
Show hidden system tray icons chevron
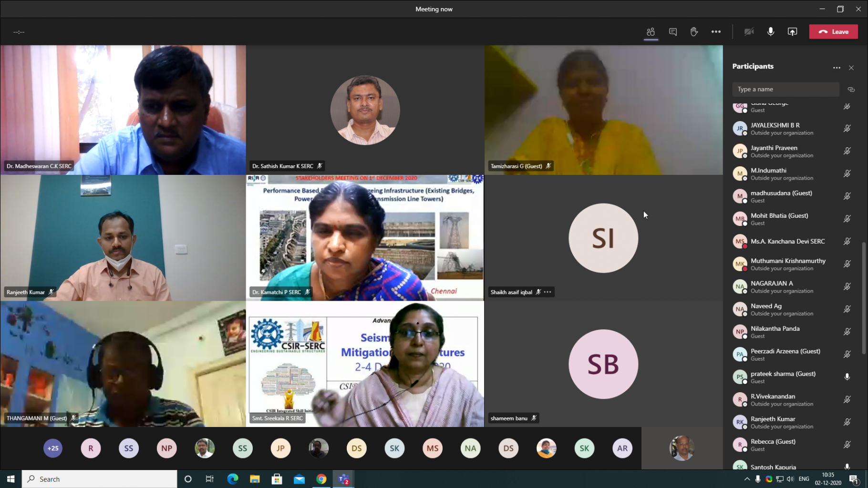[747, 479]
